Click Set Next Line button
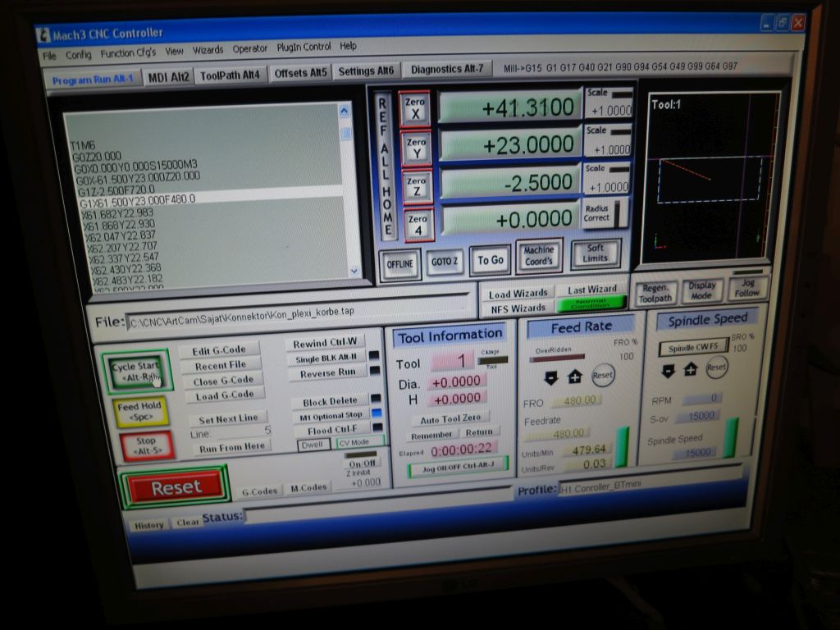 228,419
